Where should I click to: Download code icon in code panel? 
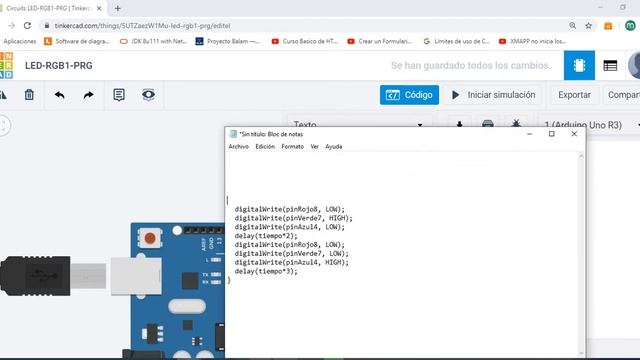click(459, 124)
